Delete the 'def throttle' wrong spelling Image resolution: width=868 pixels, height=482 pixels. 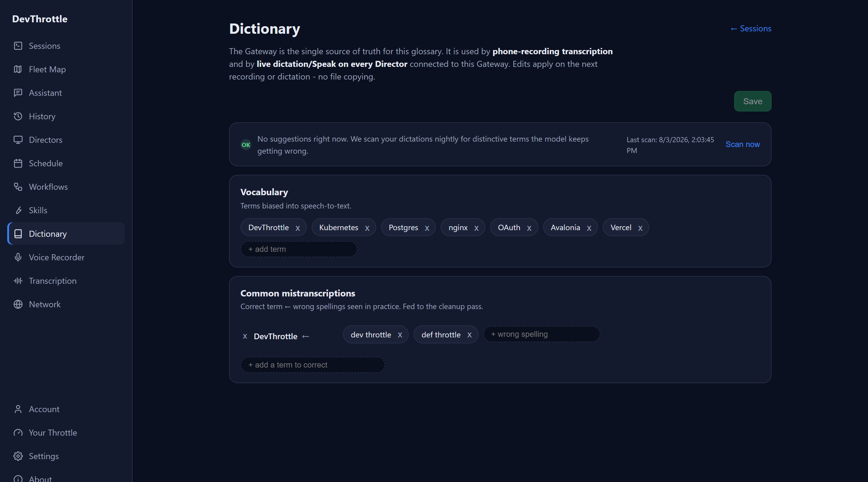469,335
